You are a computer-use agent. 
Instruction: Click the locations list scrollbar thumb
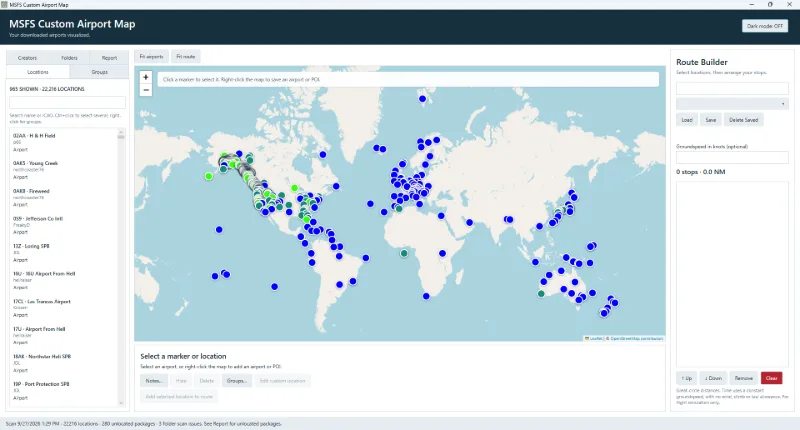tap(121, 136)
